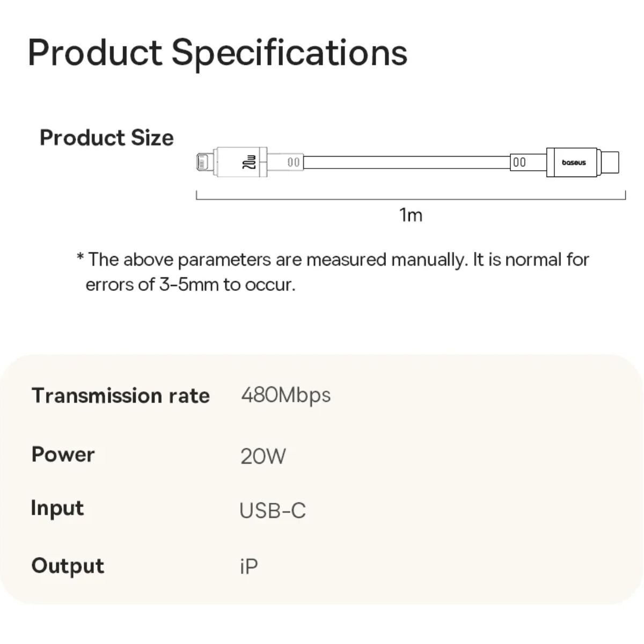Click the Lightning connector tip in diagram
This screenshot has width=644, height=644.
[204, 162]
